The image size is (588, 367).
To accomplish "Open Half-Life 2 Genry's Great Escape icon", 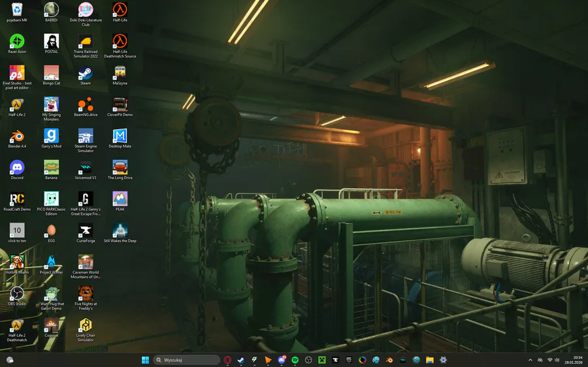I will click(x=86, y=204).
